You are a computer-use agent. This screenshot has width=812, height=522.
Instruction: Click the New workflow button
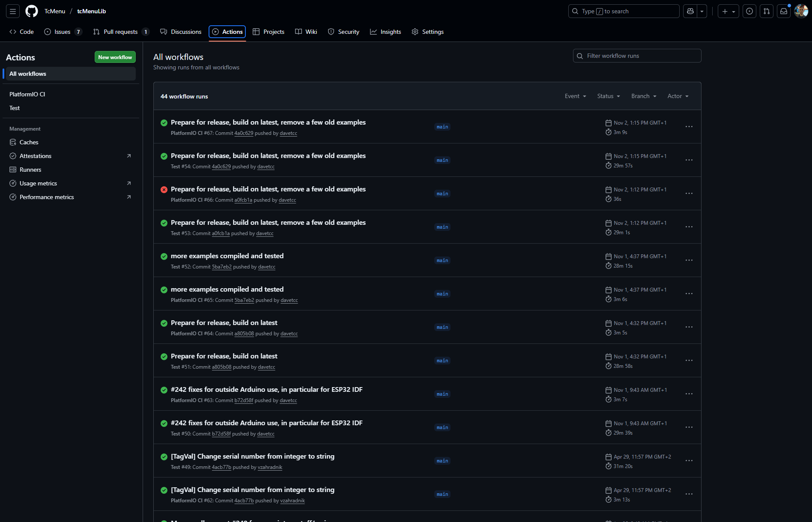tap(115, 57)
